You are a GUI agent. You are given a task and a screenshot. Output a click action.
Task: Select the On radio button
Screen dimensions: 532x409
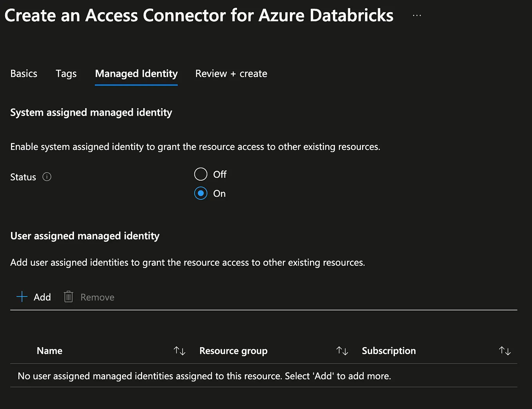[x=201, y=193]
